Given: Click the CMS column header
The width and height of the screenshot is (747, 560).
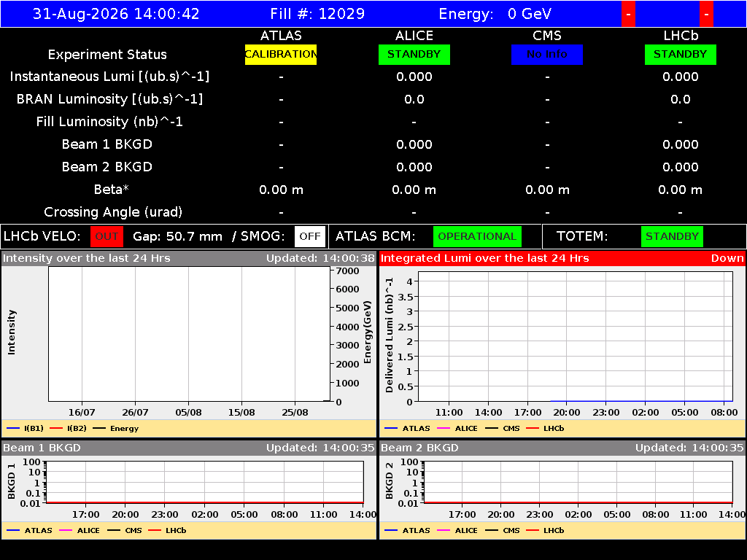Looking at the screenshot, I should tap(547, 36).
